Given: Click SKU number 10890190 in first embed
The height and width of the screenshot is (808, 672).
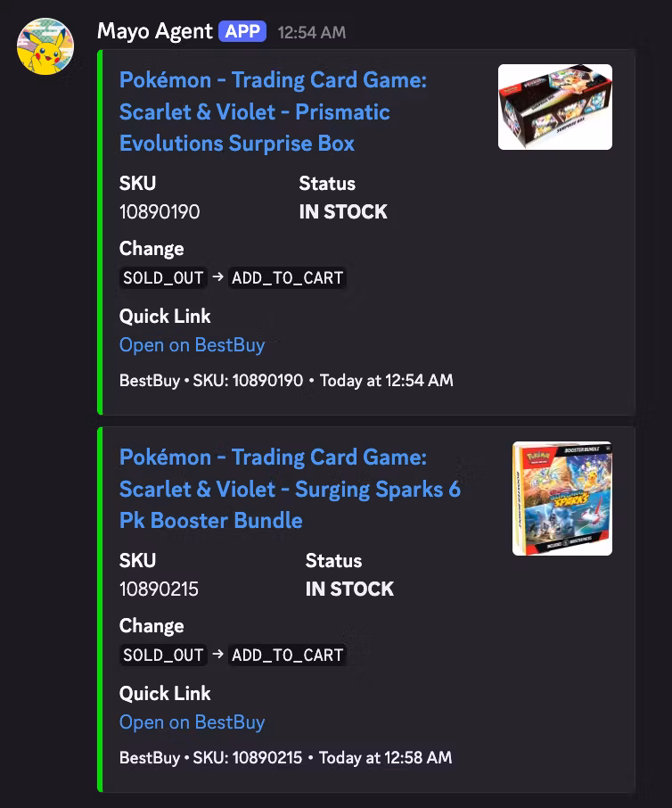Looking at the screenshot, I should click(x=160, y=211).
